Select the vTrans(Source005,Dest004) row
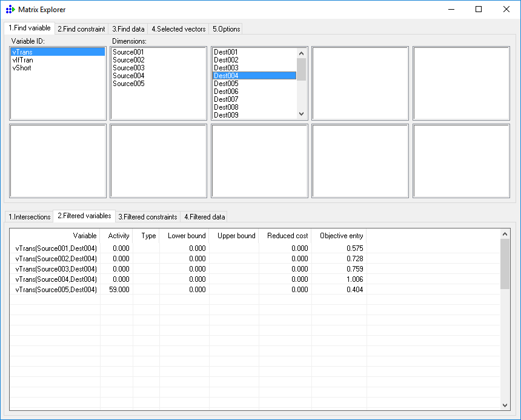 (56, 290)
